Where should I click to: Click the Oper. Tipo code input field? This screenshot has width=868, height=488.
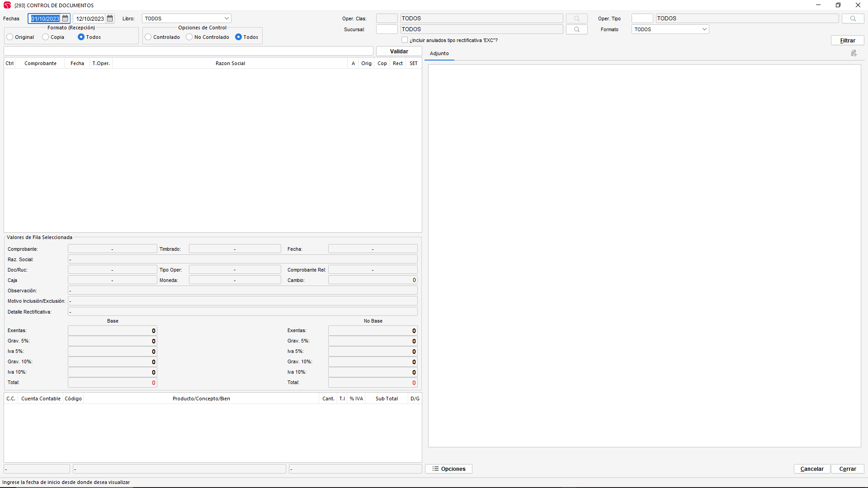click(642, 19)
